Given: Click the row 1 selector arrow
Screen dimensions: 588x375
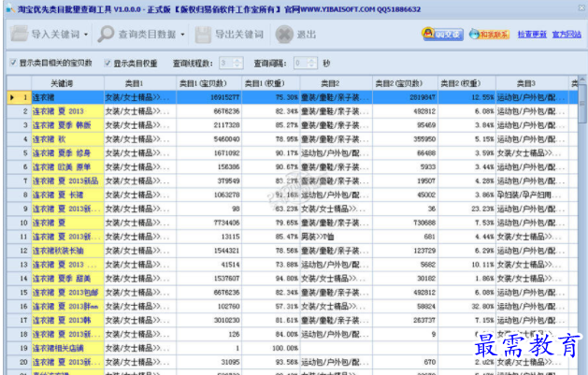Looking at the screenshot, I should point(12,97).
